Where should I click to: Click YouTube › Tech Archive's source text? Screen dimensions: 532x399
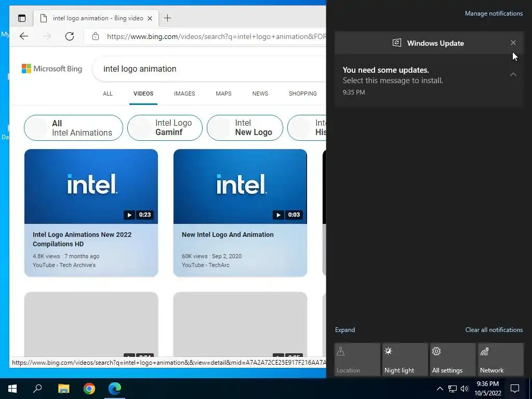[64, 265]
